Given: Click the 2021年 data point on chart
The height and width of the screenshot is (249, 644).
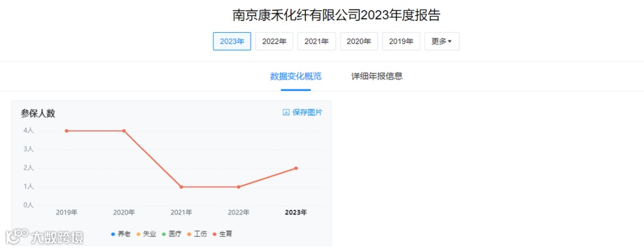Looking at the screenshot, I should (x=181, y=187).
